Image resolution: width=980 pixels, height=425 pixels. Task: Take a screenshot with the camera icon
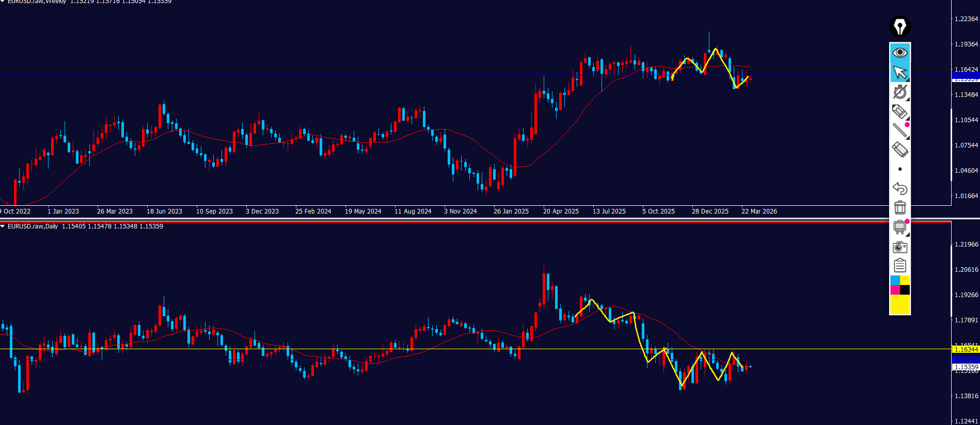tap(899, 247)
